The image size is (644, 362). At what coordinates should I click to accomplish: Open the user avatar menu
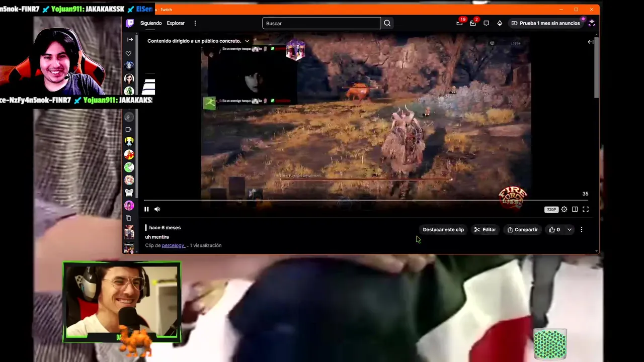[x=591, y=23]
